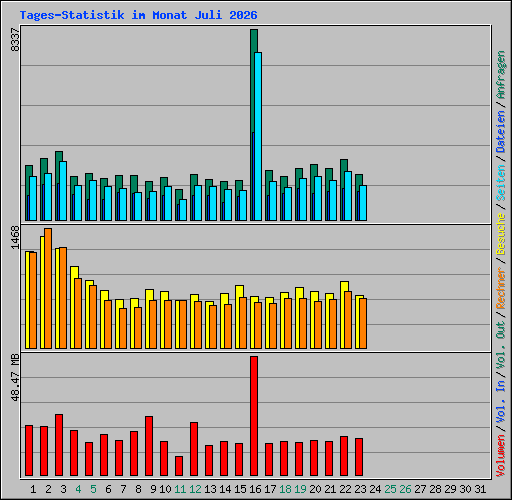The height and width of the screenshot is (500, 512).
Task: Click the red volume bar for day 9
Action: [x=149, y=446]
